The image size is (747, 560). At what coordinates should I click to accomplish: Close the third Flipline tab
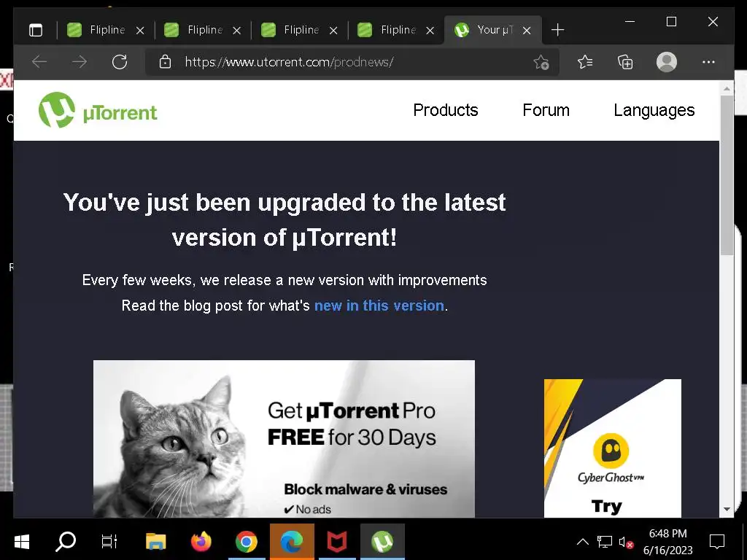[333, 31]
